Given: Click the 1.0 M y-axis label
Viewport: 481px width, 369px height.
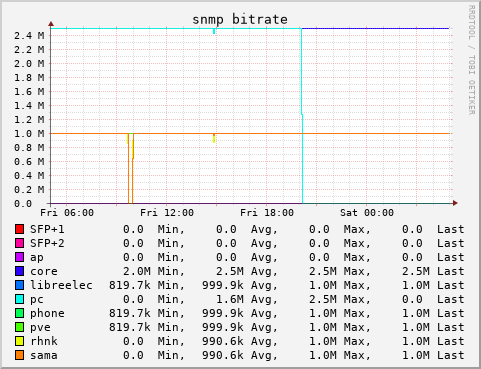Looking at the screenshot, I should point(29,134).
